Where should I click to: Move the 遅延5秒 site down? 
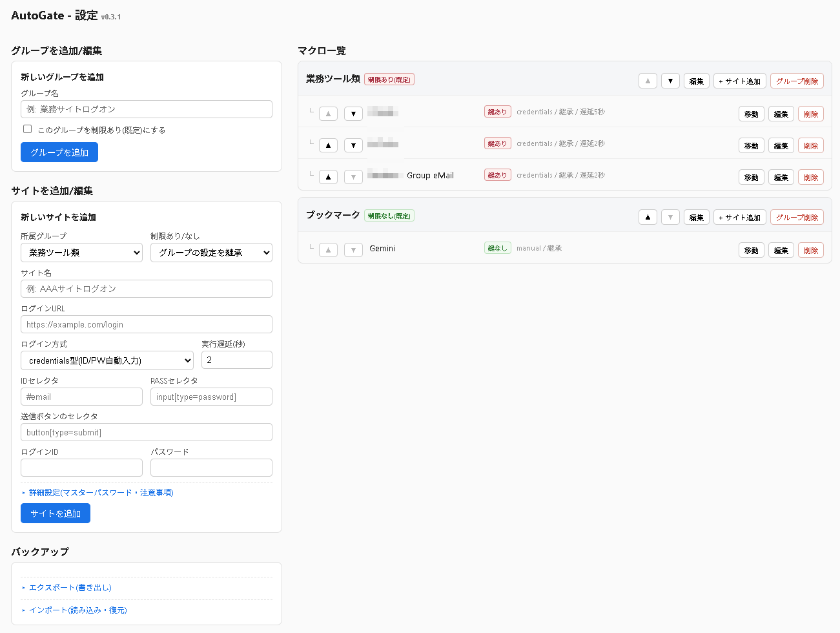coord(353,114)
